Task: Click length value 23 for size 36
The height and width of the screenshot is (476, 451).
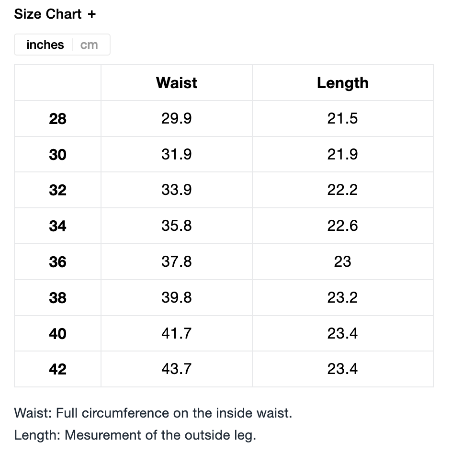Action: pos(343,262)
